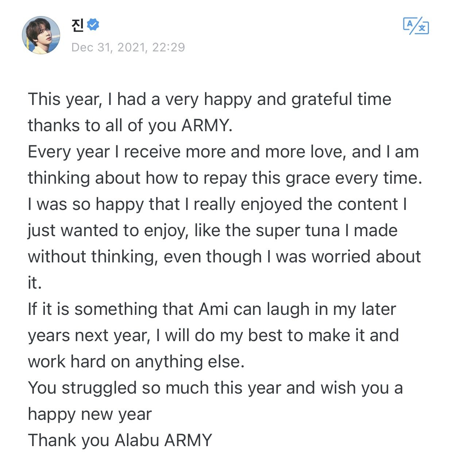Click the line starting "Every year I receive"

[x=223, y=152]
